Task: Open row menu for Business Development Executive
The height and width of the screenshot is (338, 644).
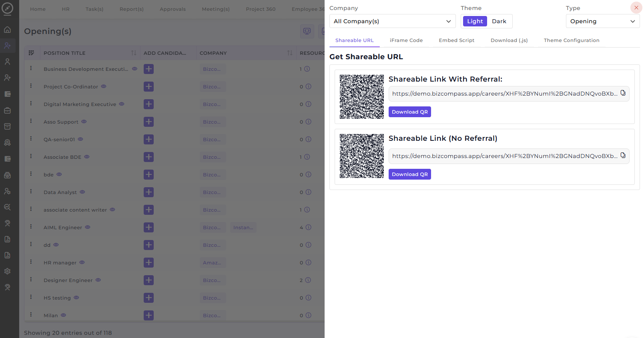Action: (31, 68)
